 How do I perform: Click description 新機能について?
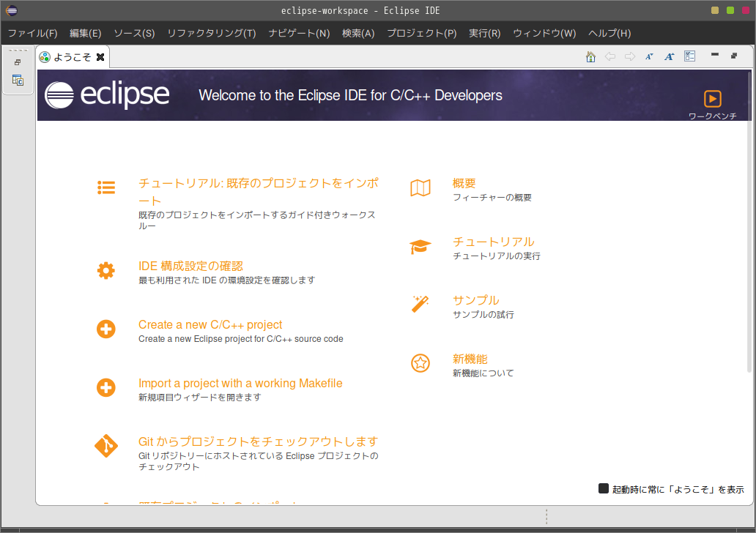click(483, 373)
